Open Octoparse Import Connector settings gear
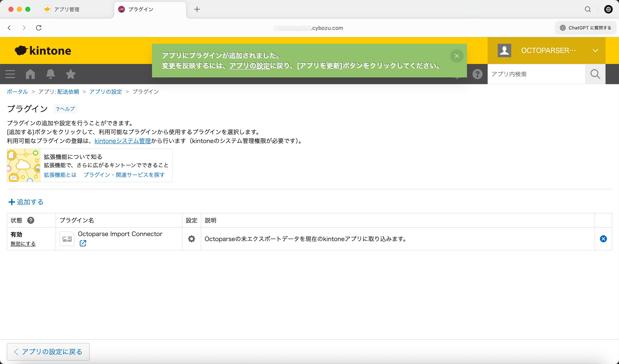Screen dimensions: 619x364 tap(191, 238)
